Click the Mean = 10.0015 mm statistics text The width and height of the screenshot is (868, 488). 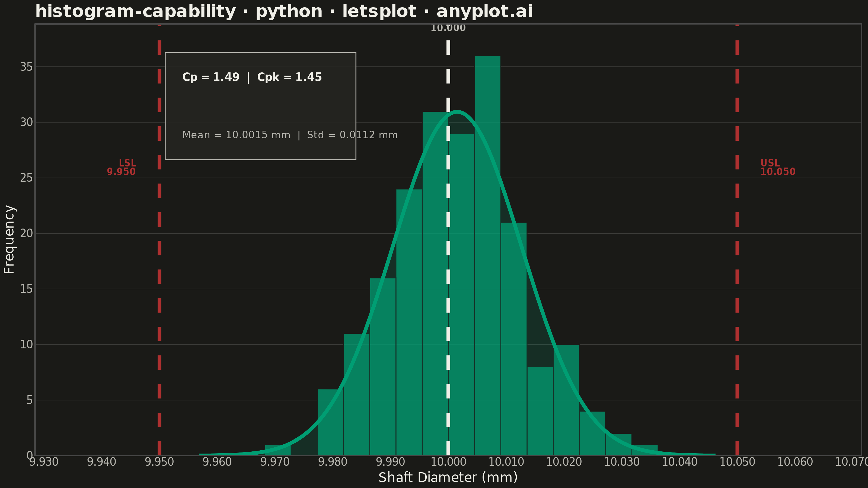236,135
